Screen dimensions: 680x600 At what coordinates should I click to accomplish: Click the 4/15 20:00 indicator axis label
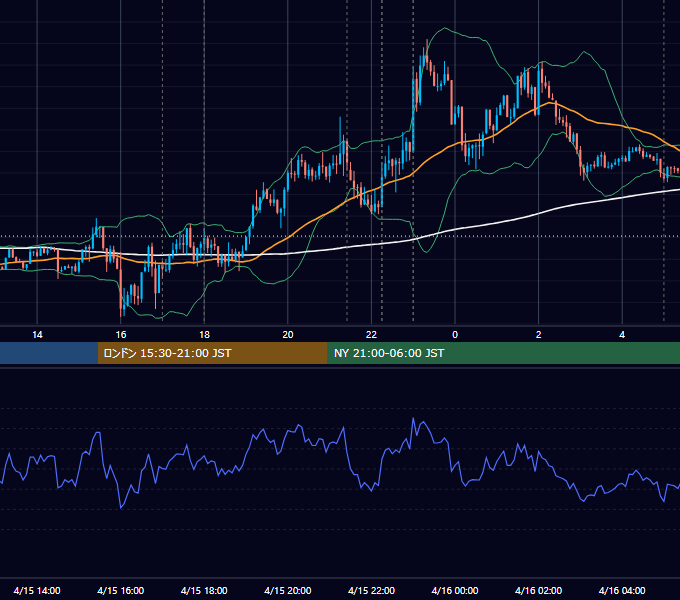coord(288,590)
